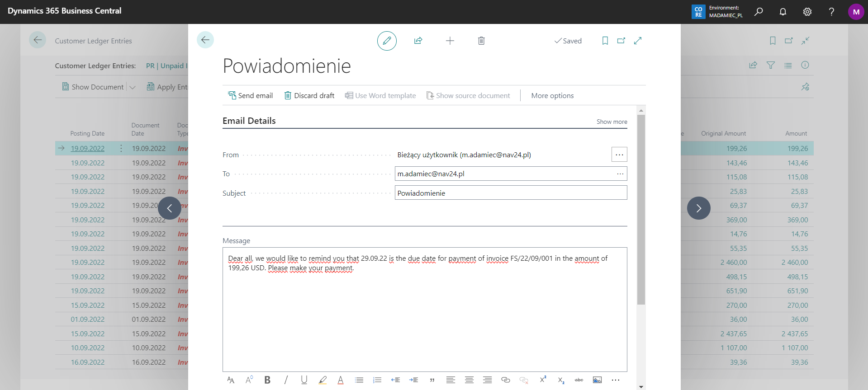Open the dialog in a new window
868x390 pixels.
click(x=621, y=41)
